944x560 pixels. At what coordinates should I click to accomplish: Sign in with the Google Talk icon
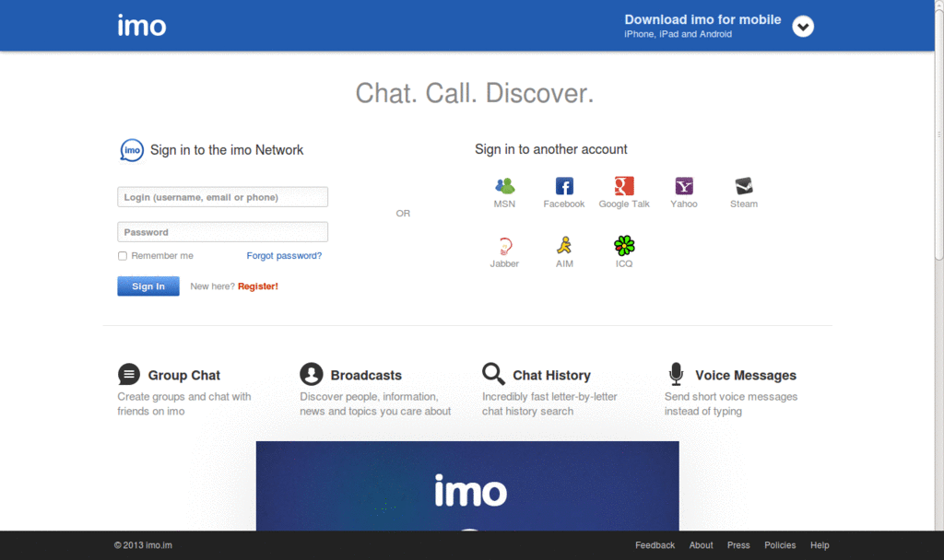coord(624,186)
